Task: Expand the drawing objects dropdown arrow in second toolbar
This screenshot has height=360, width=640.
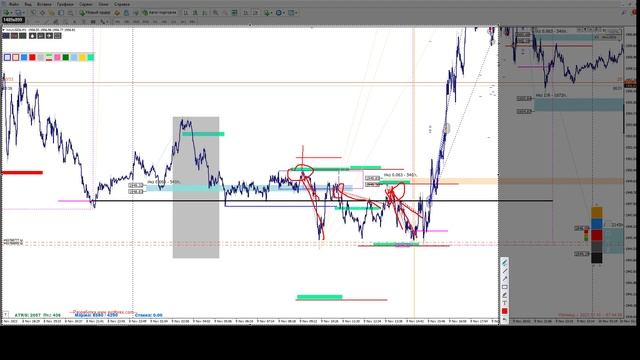Action: click(107, 22)
